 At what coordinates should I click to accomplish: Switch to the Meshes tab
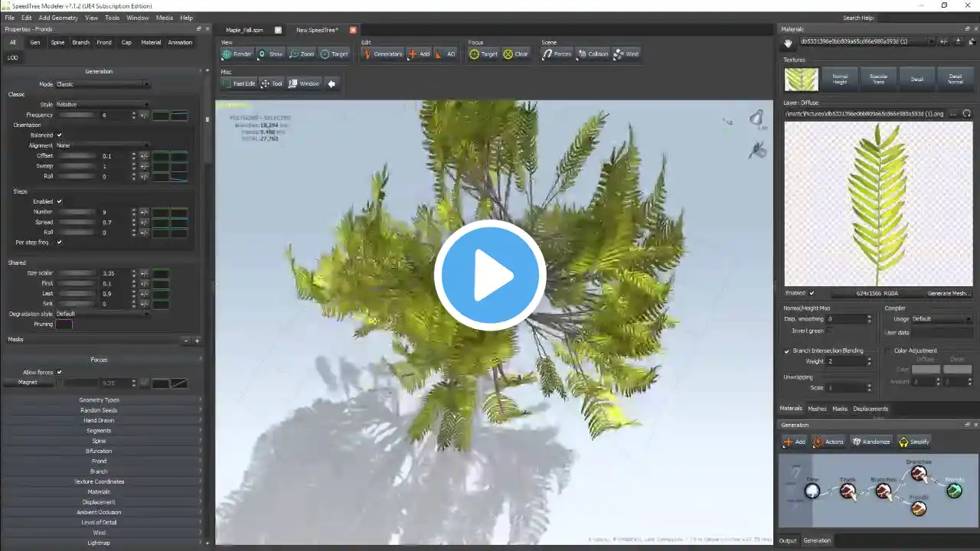(x=817, y=409)
